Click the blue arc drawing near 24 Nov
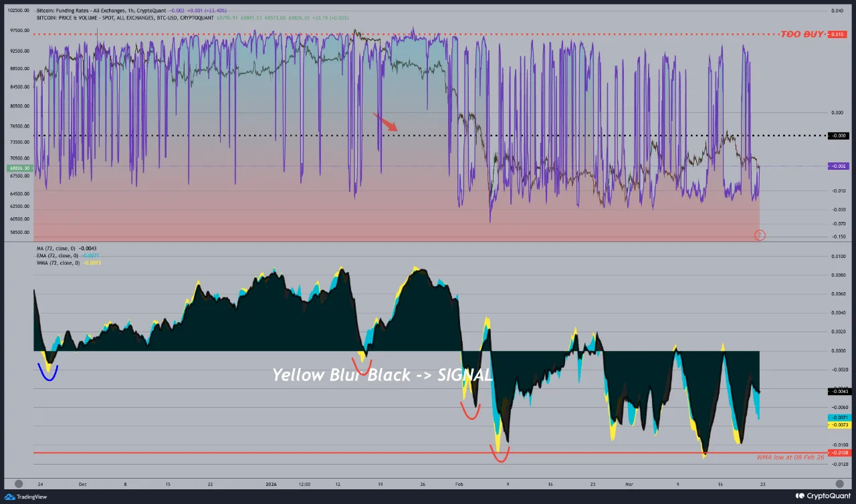Screen dimensions: 856x504 (x=47, y=372)
